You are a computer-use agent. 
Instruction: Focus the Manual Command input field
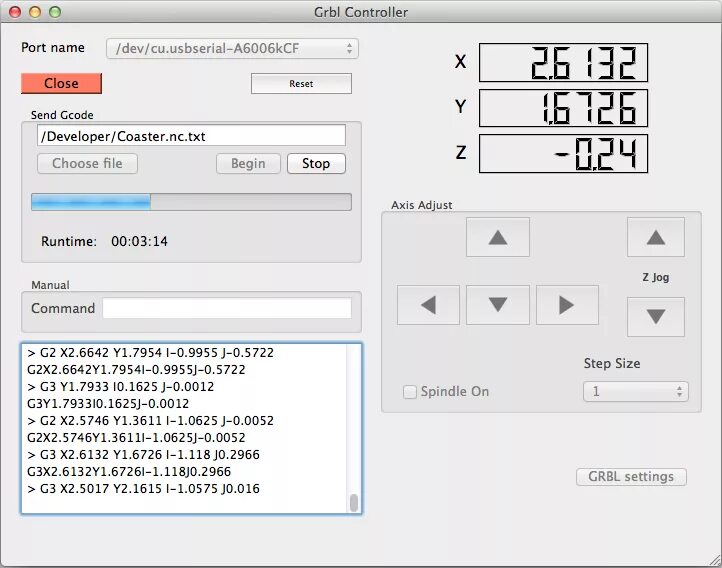point(227,308)
